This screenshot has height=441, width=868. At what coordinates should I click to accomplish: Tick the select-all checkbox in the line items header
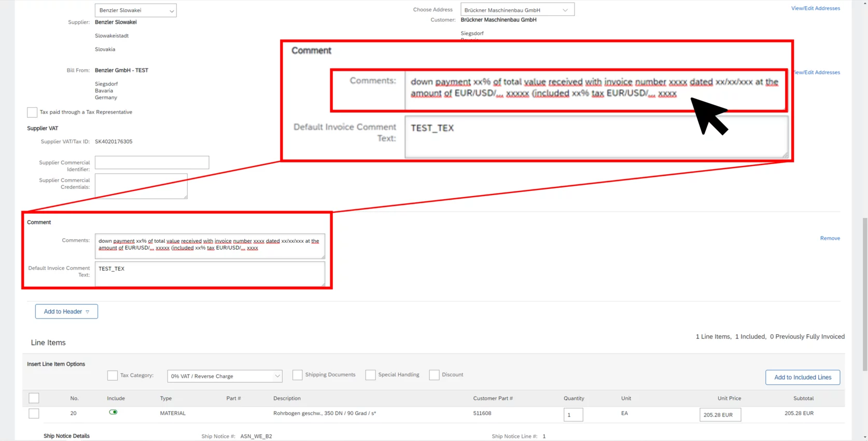pos(34,398)
